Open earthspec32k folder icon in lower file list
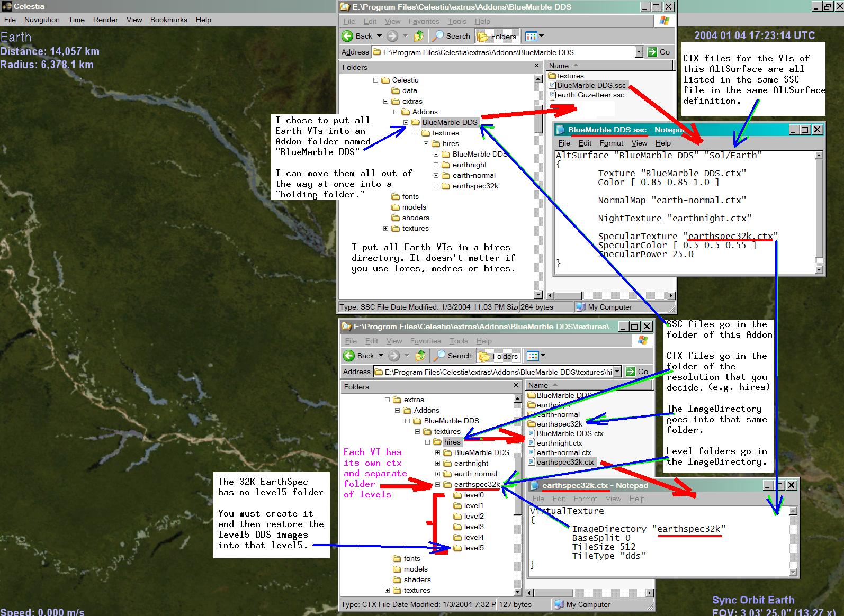Viewport: 844px width, 616px height. point(532,424)
